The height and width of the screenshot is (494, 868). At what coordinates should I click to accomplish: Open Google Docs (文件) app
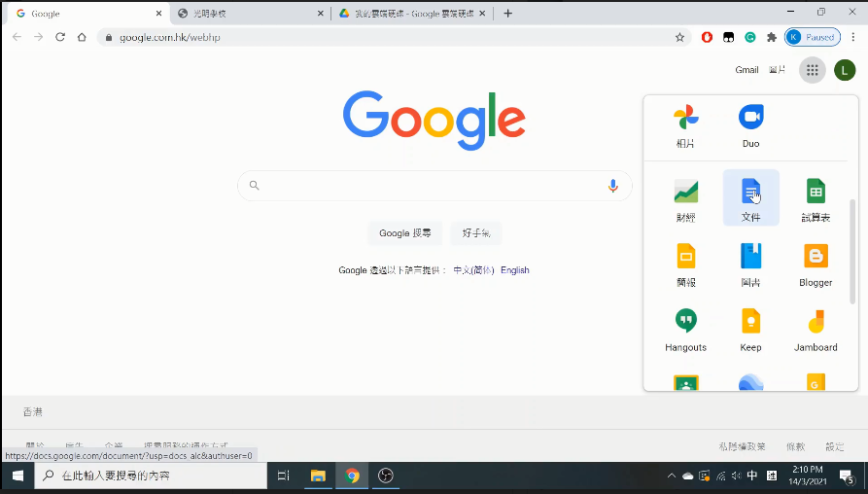pyautogui.click(x=750, y=199)
